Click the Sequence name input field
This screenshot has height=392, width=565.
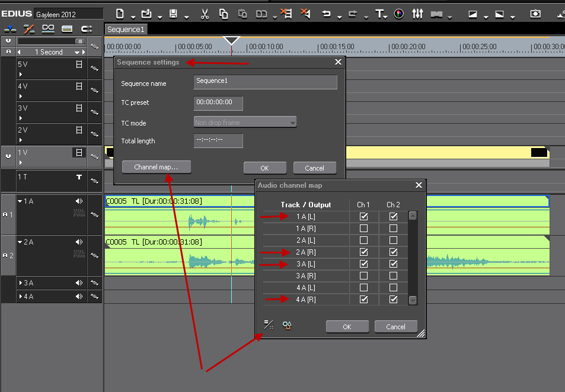coord(265,82)
